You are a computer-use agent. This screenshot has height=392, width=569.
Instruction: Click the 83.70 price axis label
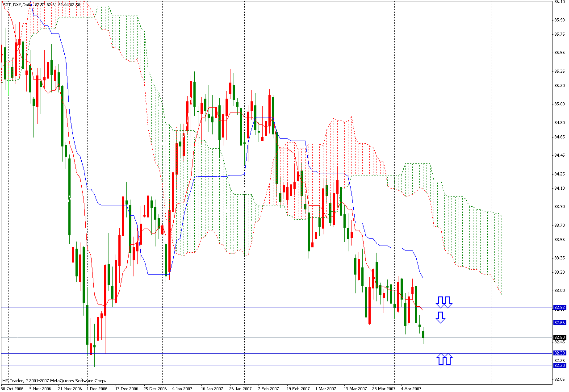(x=559, y=225)
